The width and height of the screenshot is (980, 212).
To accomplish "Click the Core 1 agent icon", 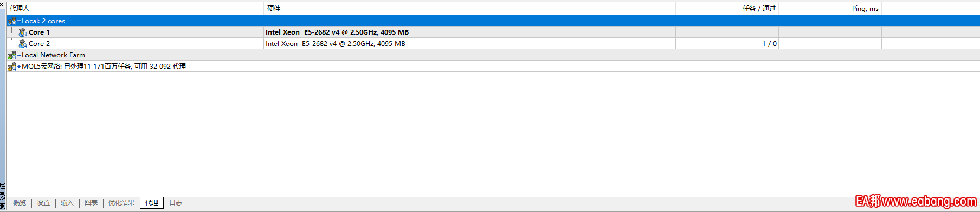I will point(23,32).
